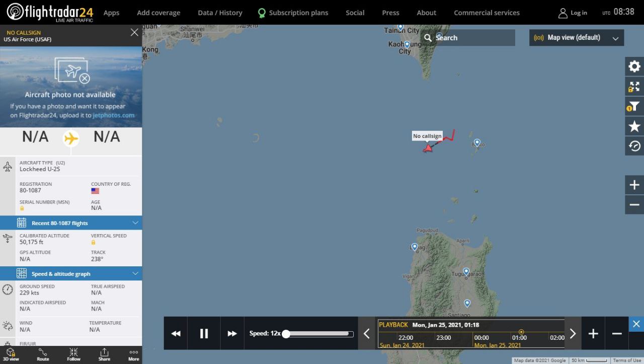The image size is (644, 364).
Task: Click the vertical speed lock icon
Action: [94, 242]
